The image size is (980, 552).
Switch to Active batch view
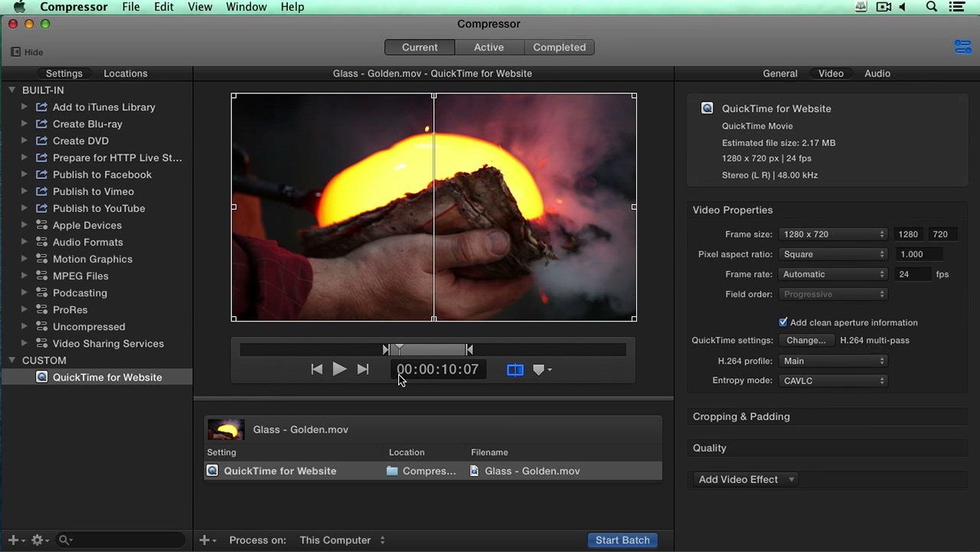click(x=488, y=47)
